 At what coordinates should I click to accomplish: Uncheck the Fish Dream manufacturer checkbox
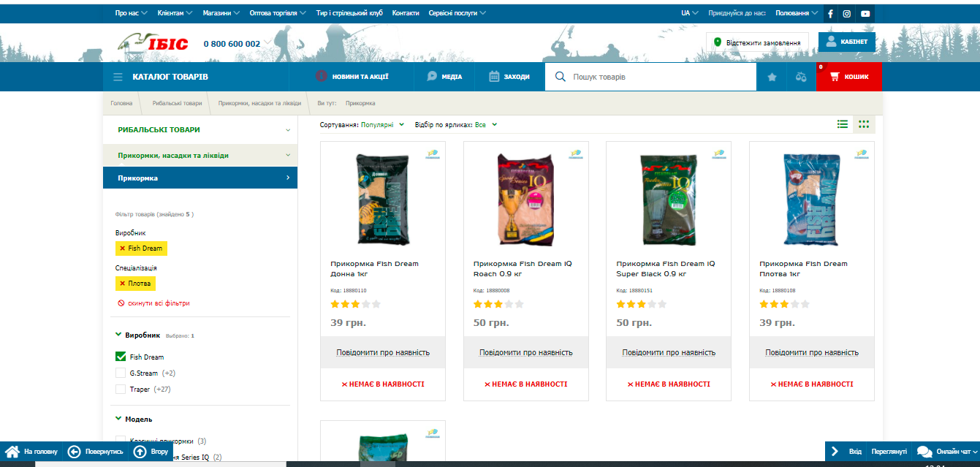pos(121,357)
